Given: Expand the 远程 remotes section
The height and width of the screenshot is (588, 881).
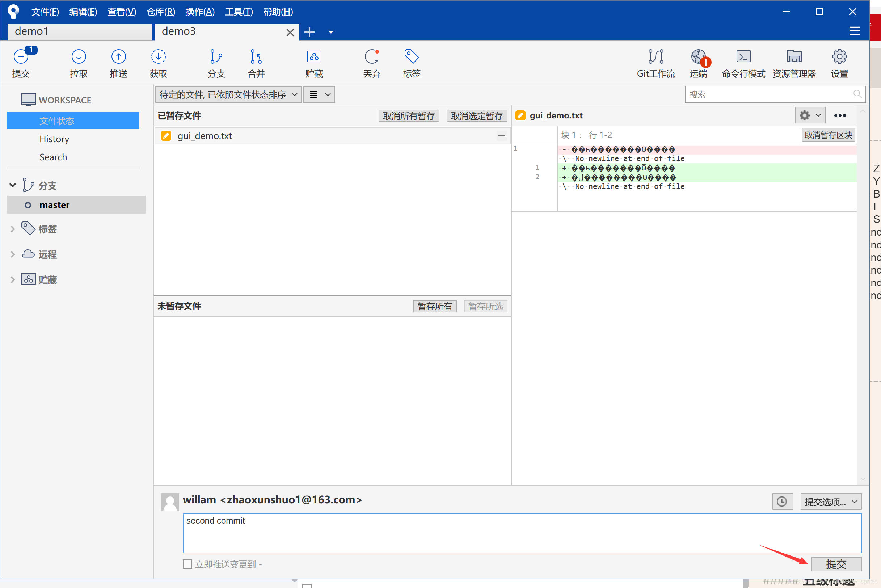Looking at the screenshot, I should pyautogui.click(x=13, y=254).
